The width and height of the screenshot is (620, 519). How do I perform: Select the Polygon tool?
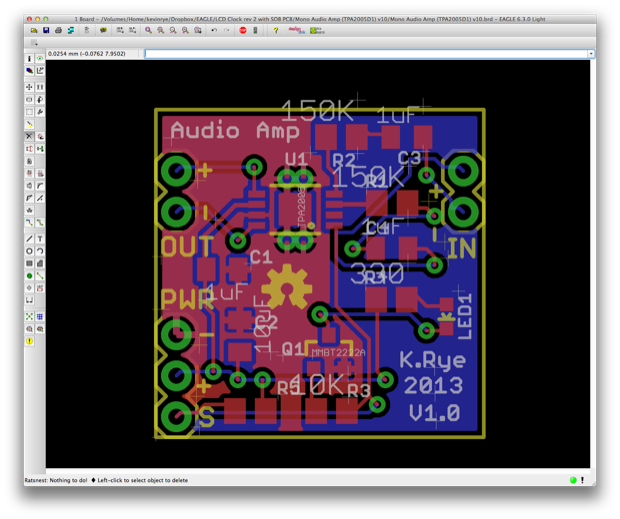pos(40,263)
